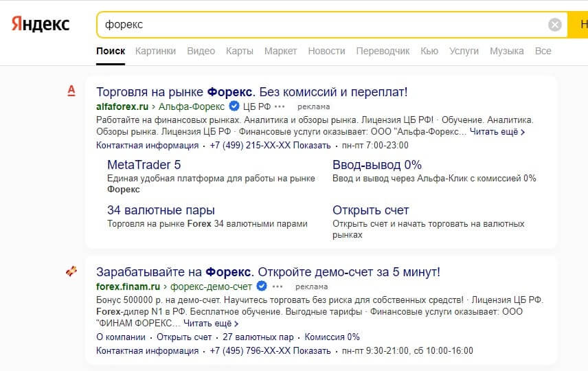The image size is (588, 371).
Task: Click the large Открыть счет sitelink heading
Action: 370,210
